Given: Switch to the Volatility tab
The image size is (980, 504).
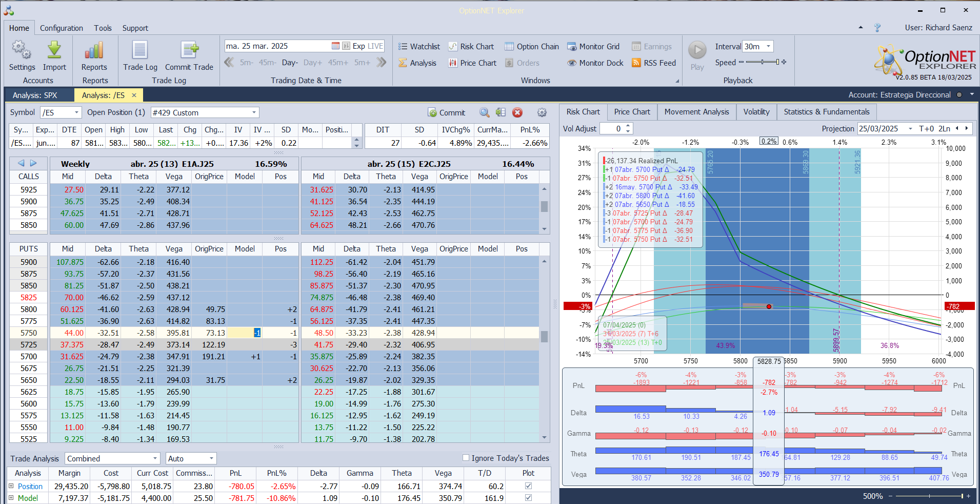Looking at the screenshot, I should pos(756,112).
